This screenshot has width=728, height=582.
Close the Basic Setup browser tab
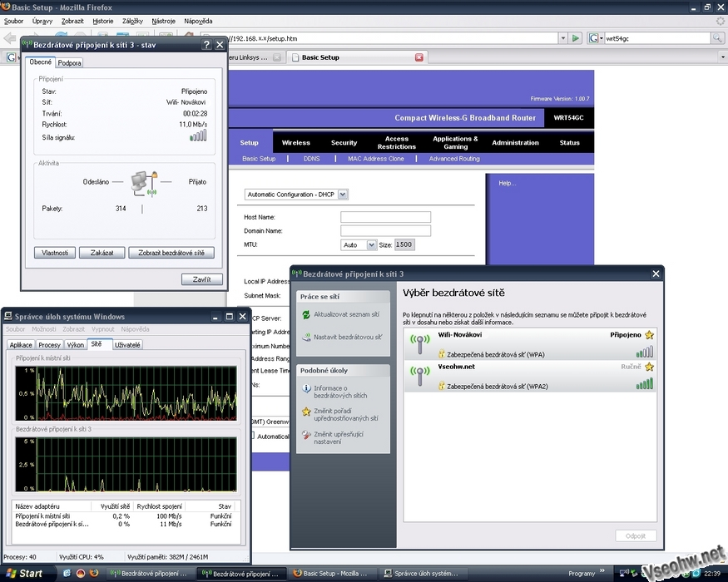point(418,57)
